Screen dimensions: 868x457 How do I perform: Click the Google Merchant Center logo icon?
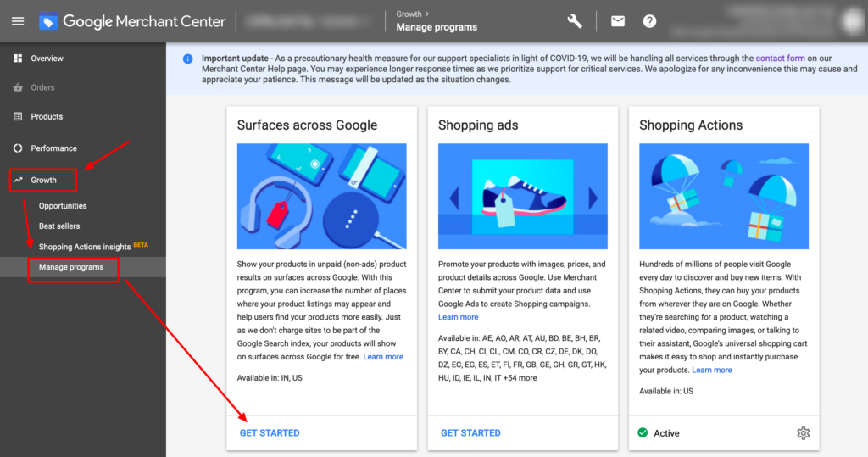tap(48, 21)
